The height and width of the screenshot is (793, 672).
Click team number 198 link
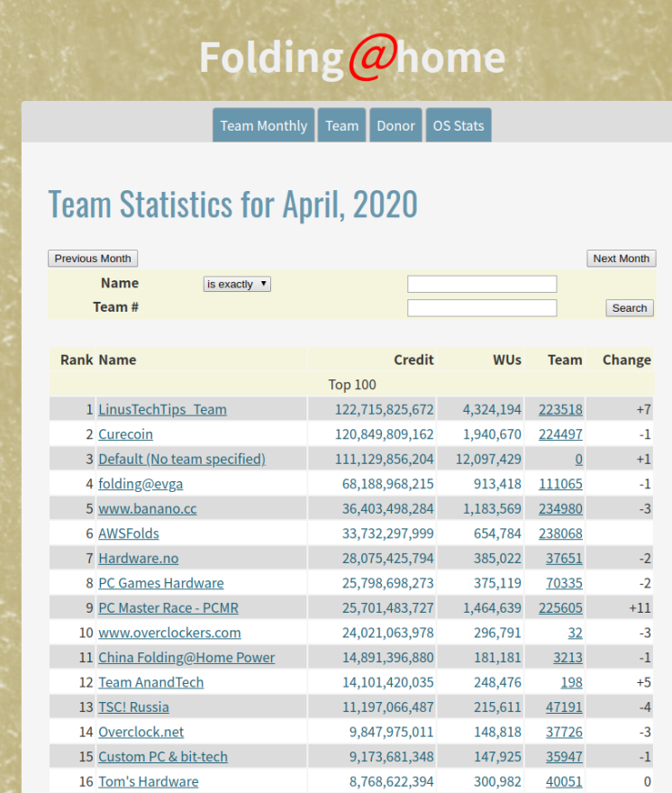pyautogui.click(x=571, y=682)
